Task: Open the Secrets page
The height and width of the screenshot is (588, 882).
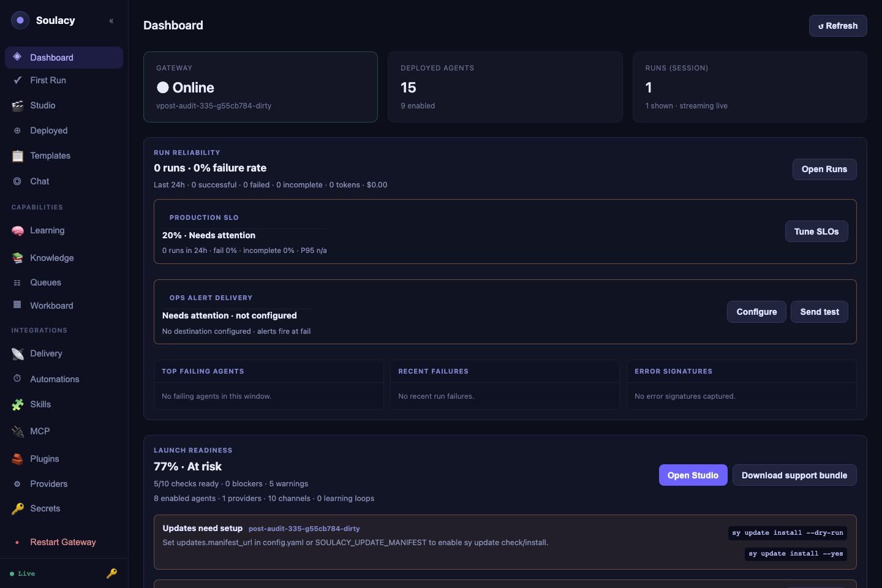Action: [64, 508]
